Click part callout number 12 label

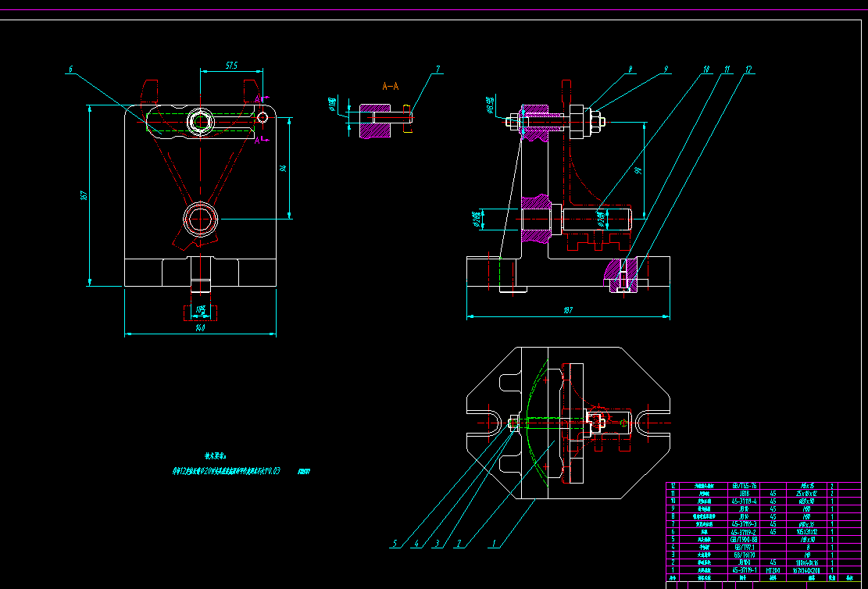pyautogui.click(x=748, y=70)
